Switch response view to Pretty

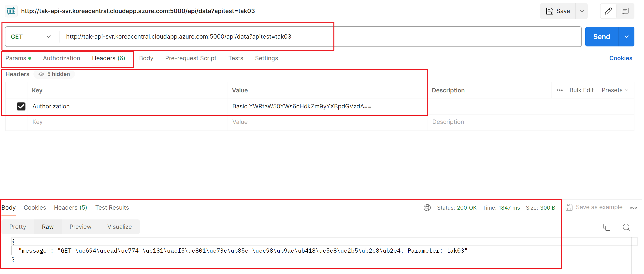(18, 227)
